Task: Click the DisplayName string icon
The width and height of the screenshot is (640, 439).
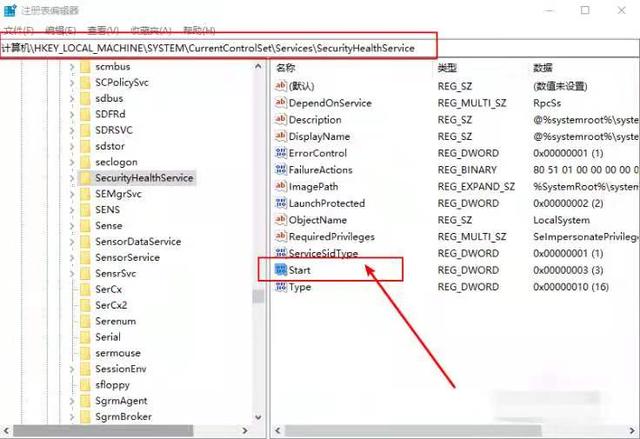Action: tap(281, 136)
